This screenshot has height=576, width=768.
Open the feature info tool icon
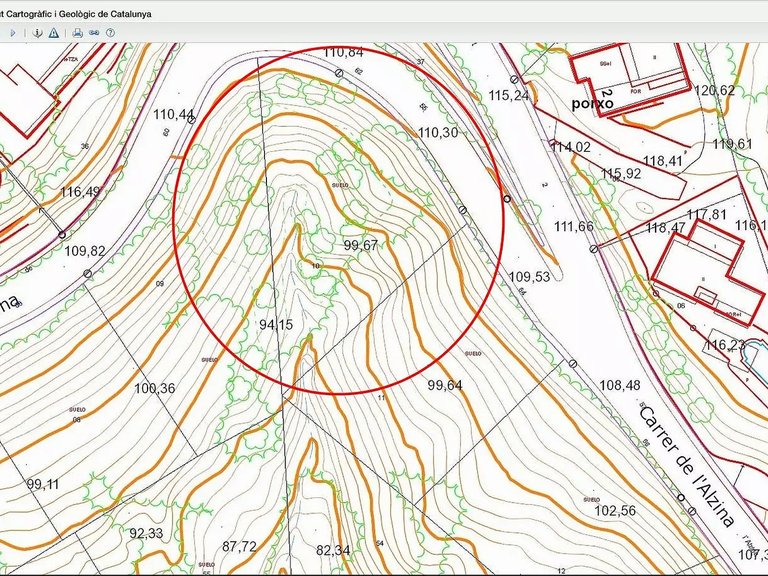tap(37, 33)
